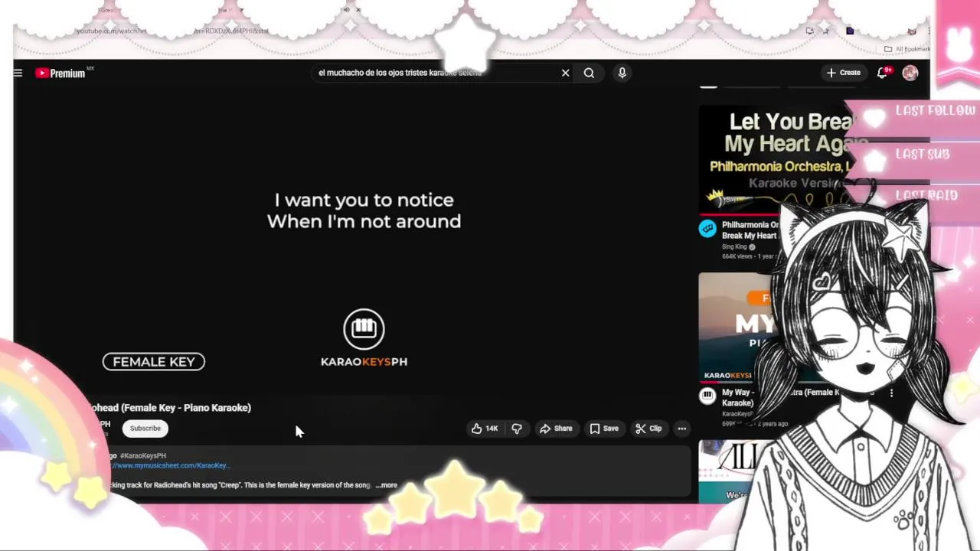Open the Break My Heart Again karaoke thumbnail
Image resolution: width=980 pixels, height=551 pixels.
[775, 160]
